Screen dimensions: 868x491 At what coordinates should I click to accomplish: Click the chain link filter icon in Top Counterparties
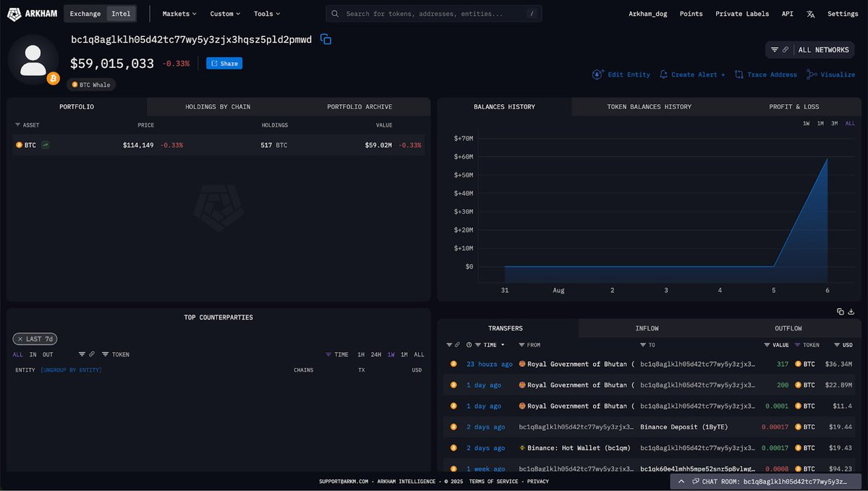92,354
